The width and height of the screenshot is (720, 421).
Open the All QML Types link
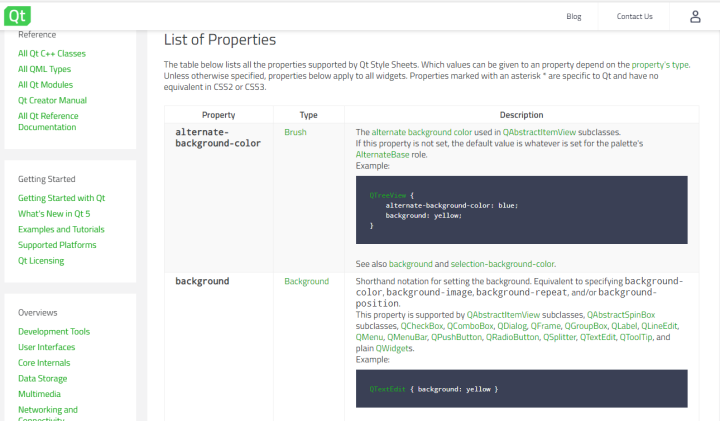coord(45,69)
